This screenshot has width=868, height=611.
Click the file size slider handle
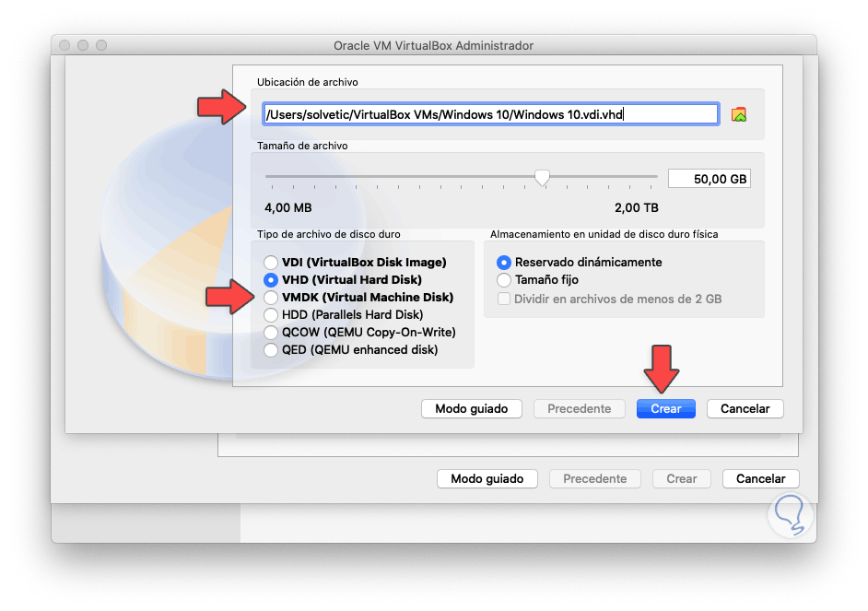(x=543, y=178)
